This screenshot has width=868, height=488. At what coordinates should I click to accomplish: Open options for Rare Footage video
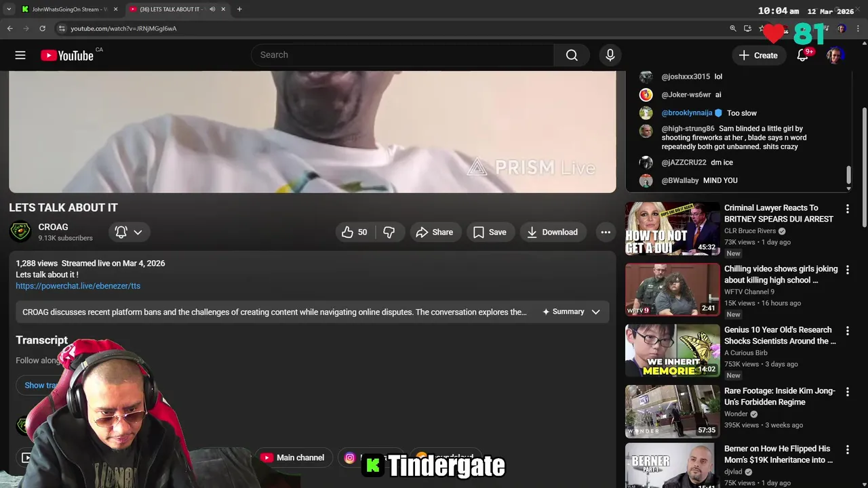click(x=847, y=392)
